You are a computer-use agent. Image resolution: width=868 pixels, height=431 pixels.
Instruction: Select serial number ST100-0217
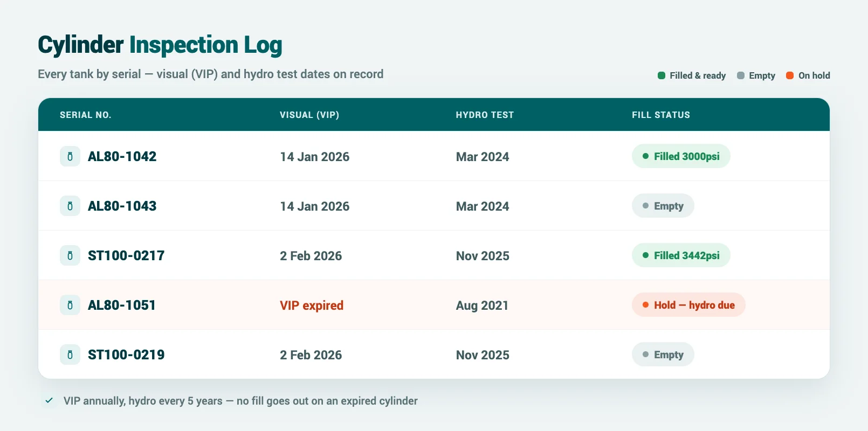click(x=126, y=255)
